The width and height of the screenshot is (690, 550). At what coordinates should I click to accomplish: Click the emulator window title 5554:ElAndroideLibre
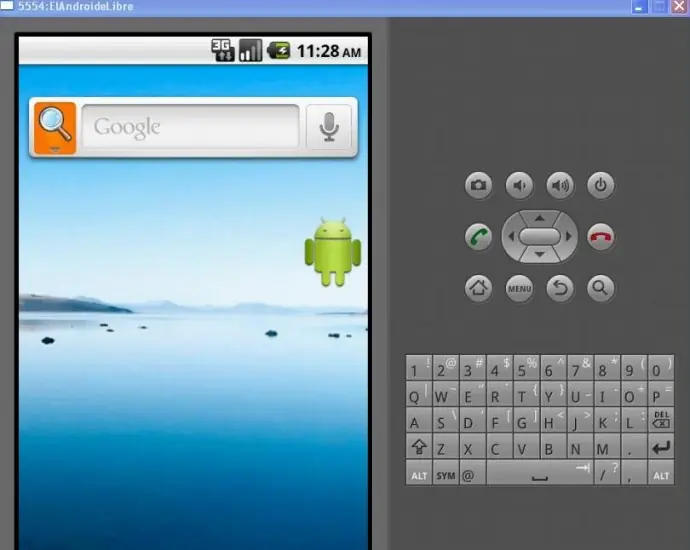(75, 7)
